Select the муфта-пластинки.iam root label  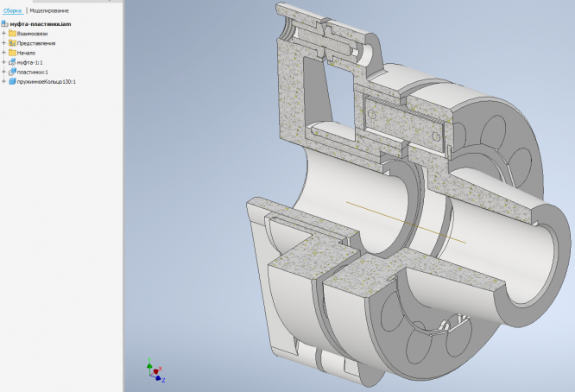[x=41, y=24]
